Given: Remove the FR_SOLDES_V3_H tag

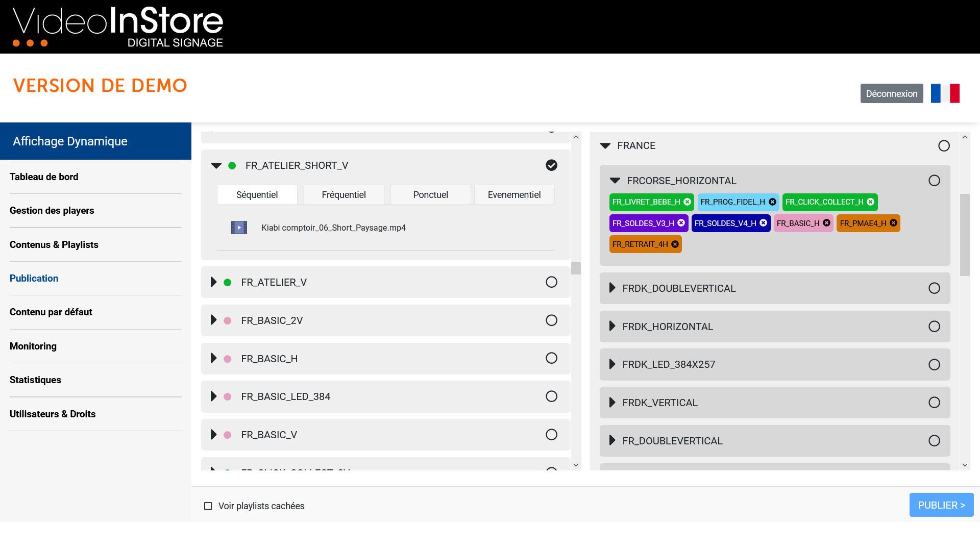Looking at the screenshot, I should click(681, 223).
